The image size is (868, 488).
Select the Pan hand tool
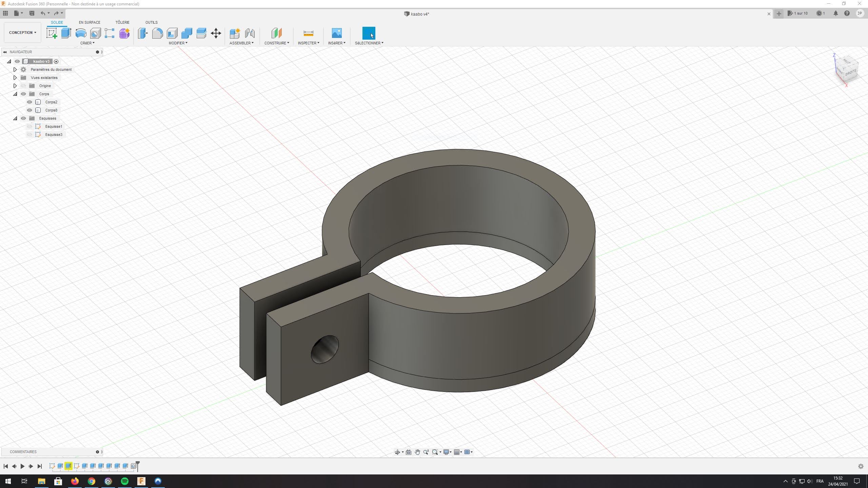tap(417, 452)
